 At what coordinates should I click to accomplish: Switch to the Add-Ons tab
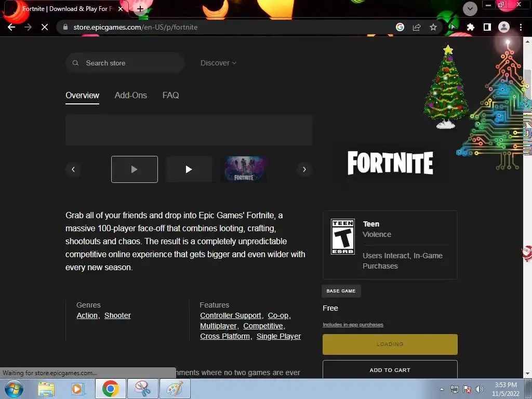point(130,96)
